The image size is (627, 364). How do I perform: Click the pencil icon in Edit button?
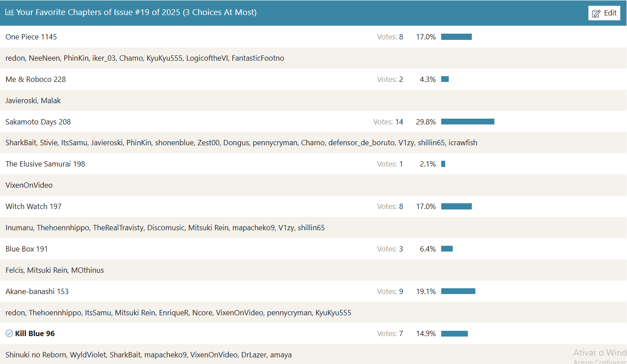click(x=596, y=13)
